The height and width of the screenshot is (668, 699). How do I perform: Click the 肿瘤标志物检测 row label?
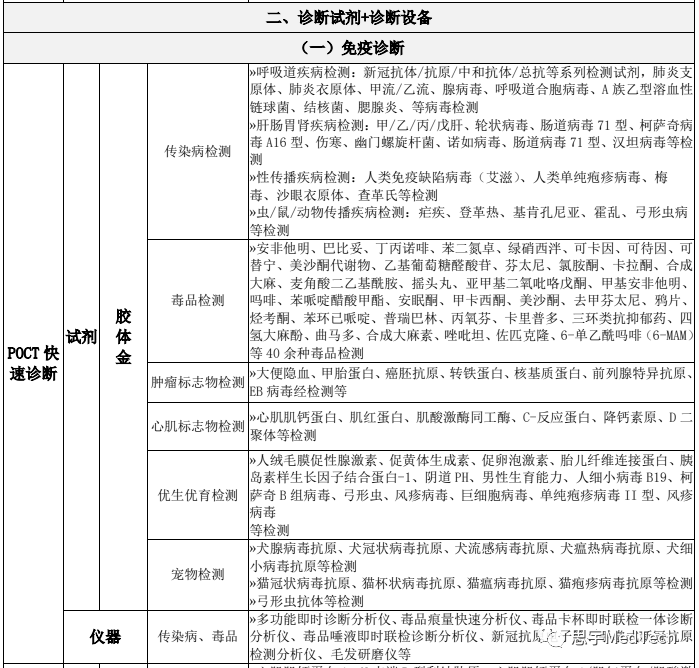coord(197,383)
